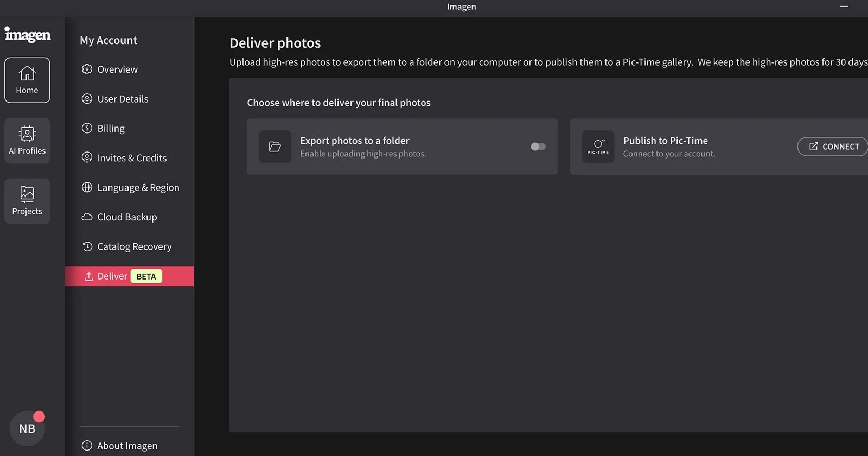Click the folder icon on the export card
Image resolution: width=868 pixels, height=456 pixels.
[275, 147]
